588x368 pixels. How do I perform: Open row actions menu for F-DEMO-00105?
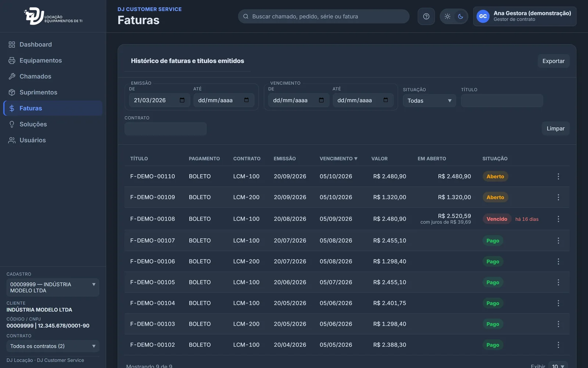click(x=558, y=282)
